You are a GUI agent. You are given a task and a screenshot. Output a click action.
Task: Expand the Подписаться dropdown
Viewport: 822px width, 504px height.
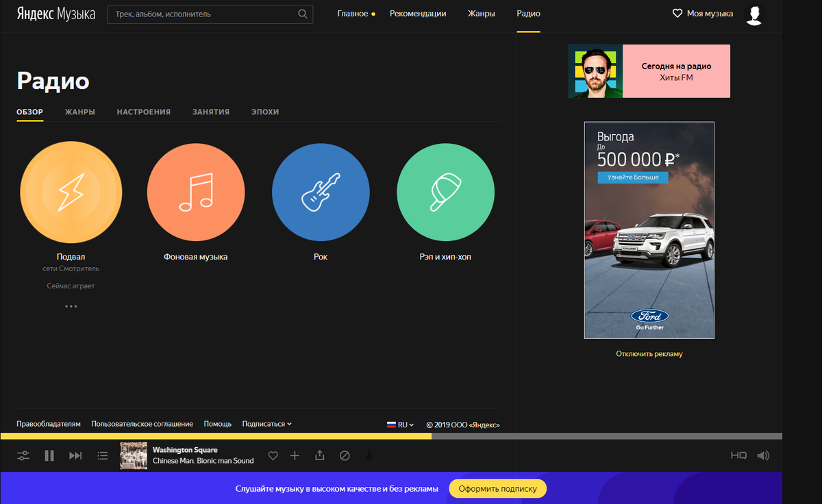click(267, 424)
